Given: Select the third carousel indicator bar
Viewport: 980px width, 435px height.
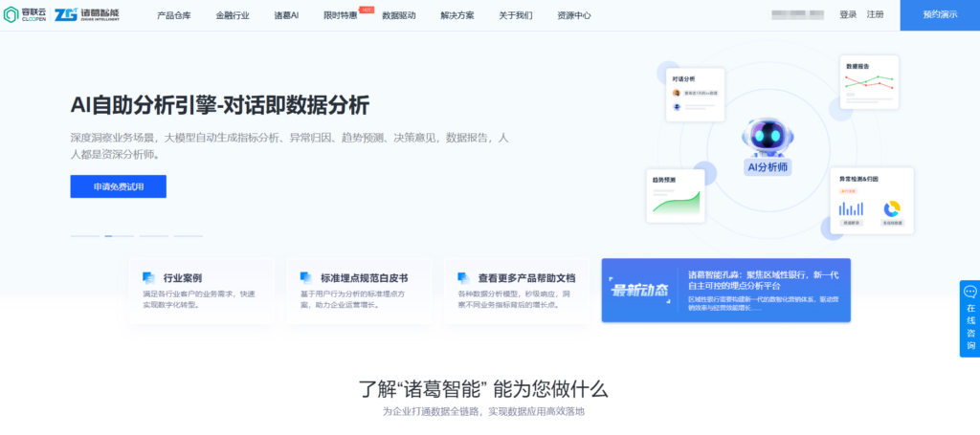Looking at the screenshot, I should 153,235.
